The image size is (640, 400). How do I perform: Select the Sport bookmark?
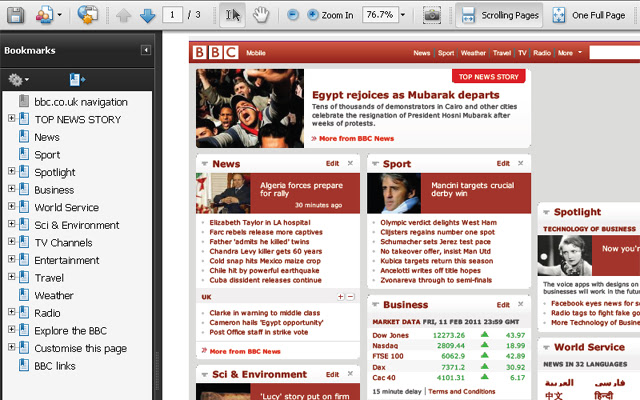[47, 155]
